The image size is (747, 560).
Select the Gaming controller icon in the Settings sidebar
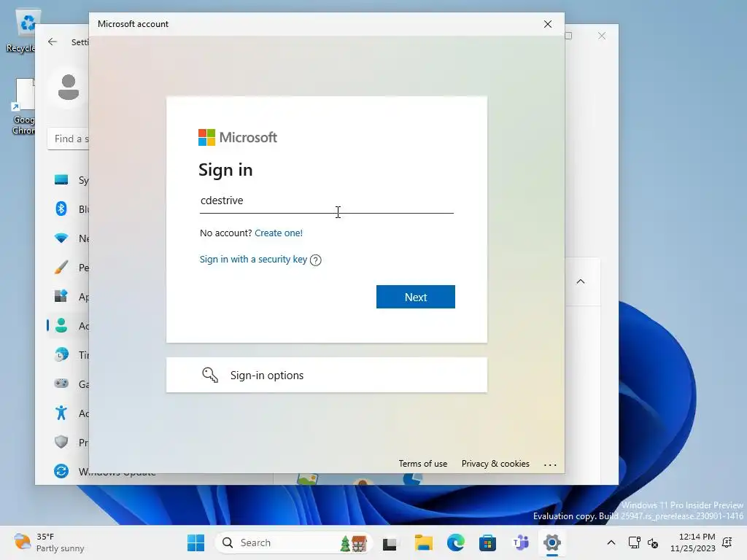tap(61, 384)
